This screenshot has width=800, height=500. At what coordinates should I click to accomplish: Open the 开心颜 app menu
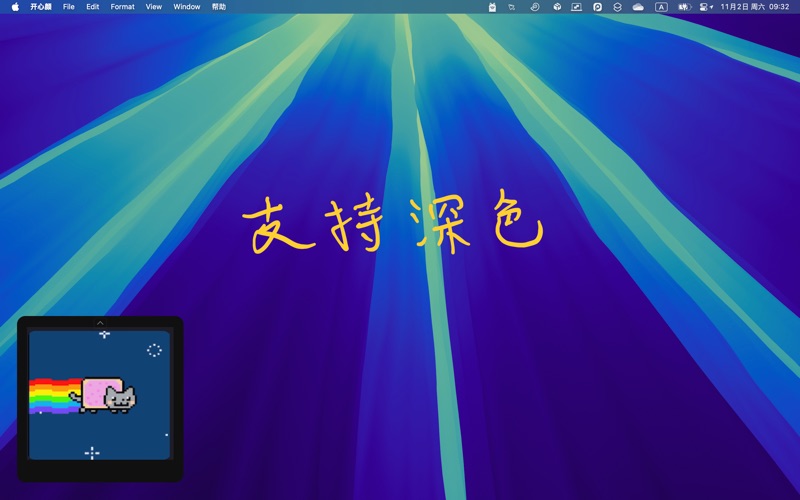click(41, 7)
